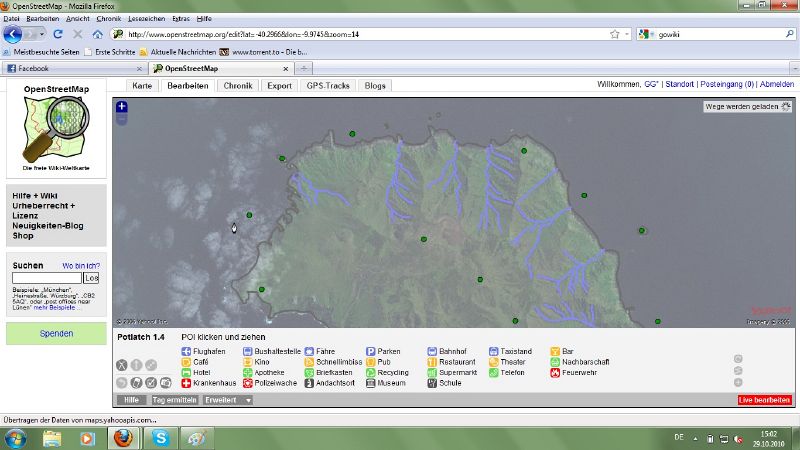Go to the Firefox home page icon

(97, 34)
